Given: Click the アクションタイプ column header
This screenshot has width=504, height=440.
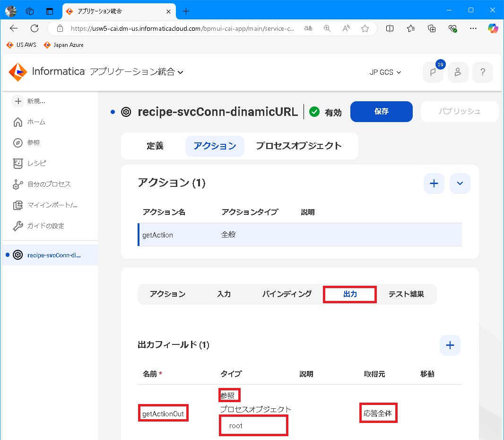Looking at the screenshot, I should point(250,212).
